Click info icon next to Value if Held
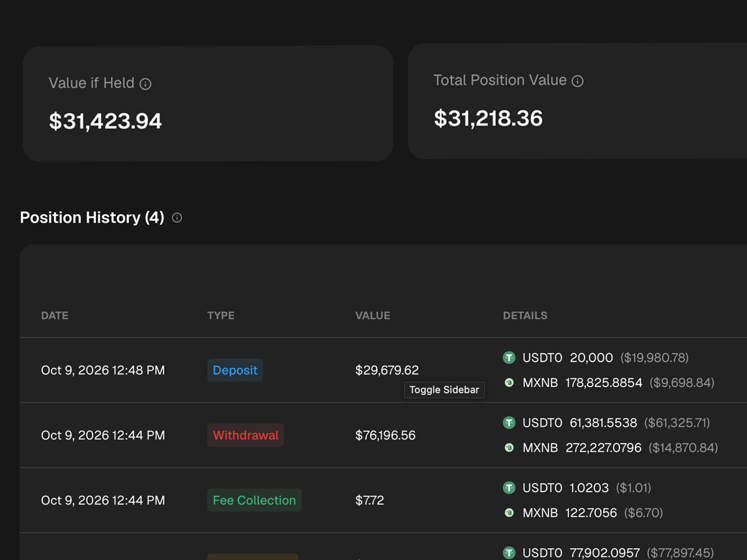The height and width of the screenshot is (560, 747). [x=146, y=84]
